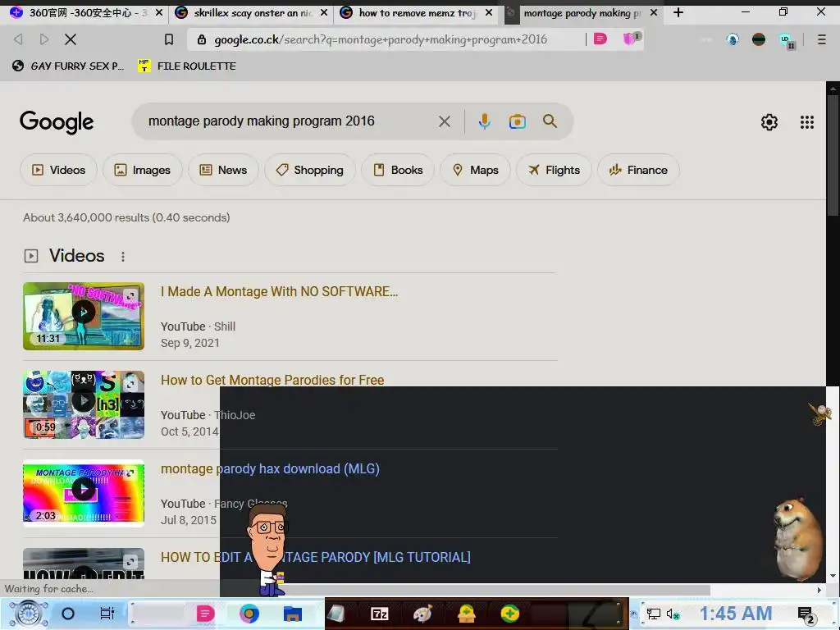
Task: Open the network tray icon
Action: (653, 614)
